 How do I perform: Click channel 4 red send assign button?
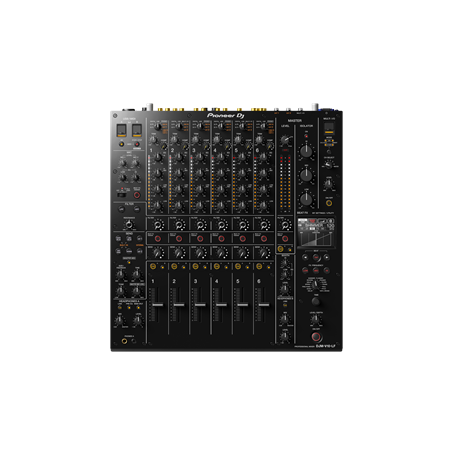coord(221,239)
